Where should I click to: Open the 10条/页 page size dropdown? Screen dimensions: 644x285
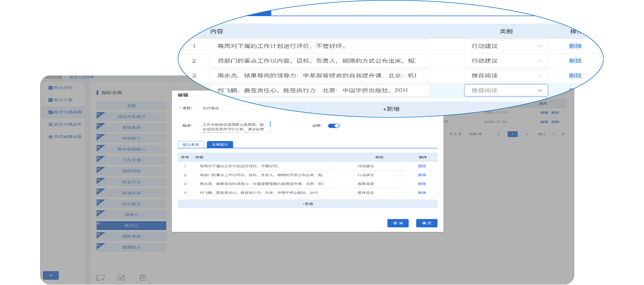pyautogui.click(x=478, y=134)
